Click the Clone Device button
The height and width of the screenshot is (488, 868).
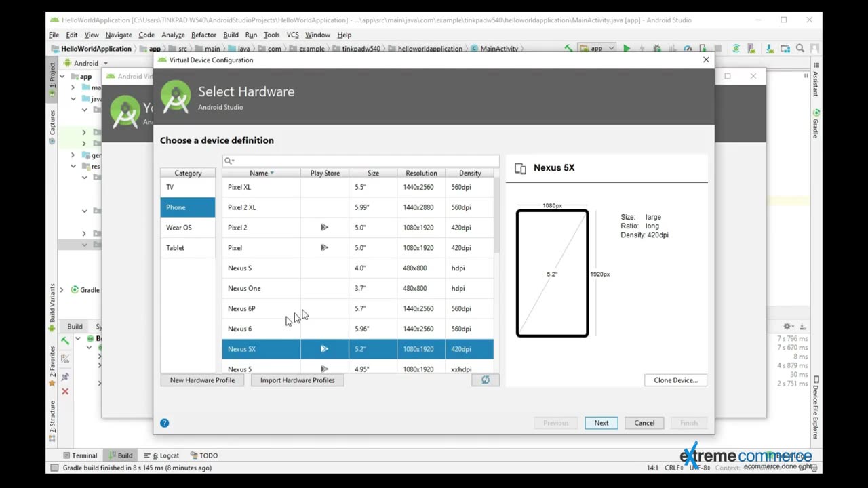(675, 380)
